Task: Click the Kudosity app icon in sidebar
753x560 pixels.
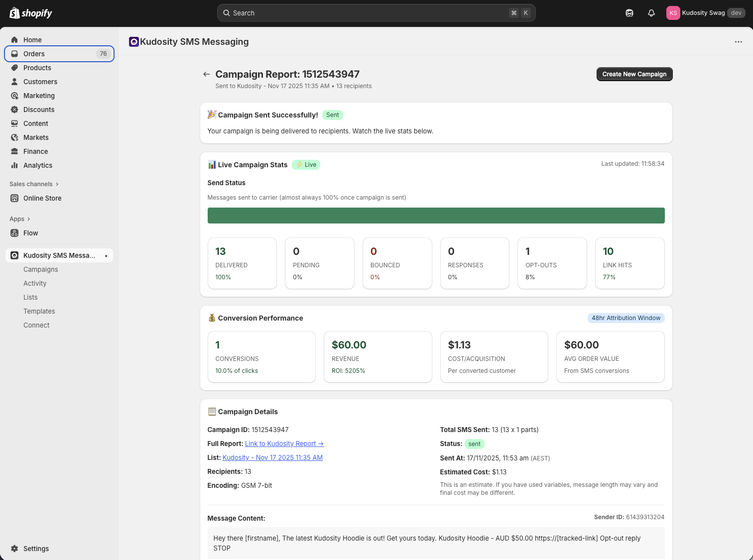Action: point(14,255)
